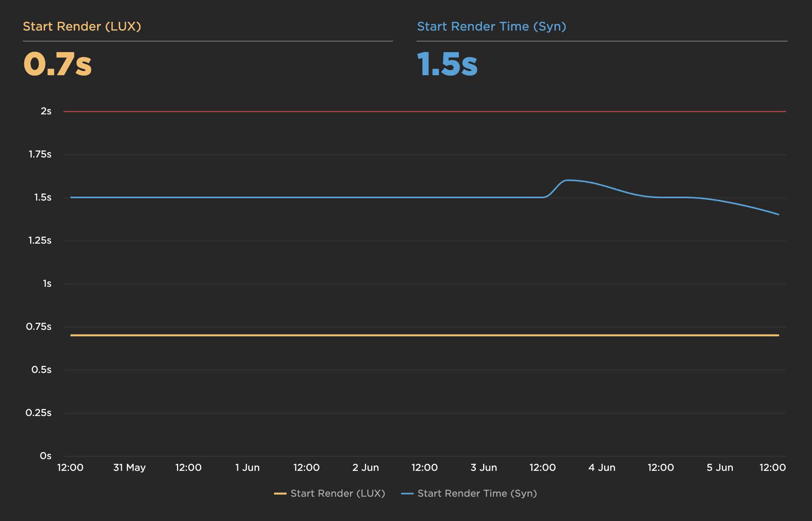This screenshot has height=521, width=812.
Task: Click the 1.75s y-axis label
Action: coord(40,154)
